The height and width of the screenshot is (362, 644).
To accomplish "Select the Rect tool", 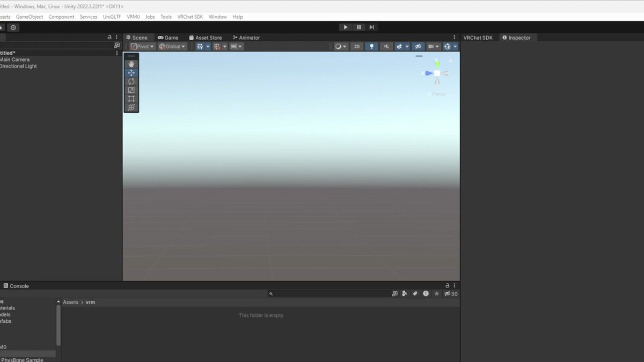I will (x=131, y=99).
